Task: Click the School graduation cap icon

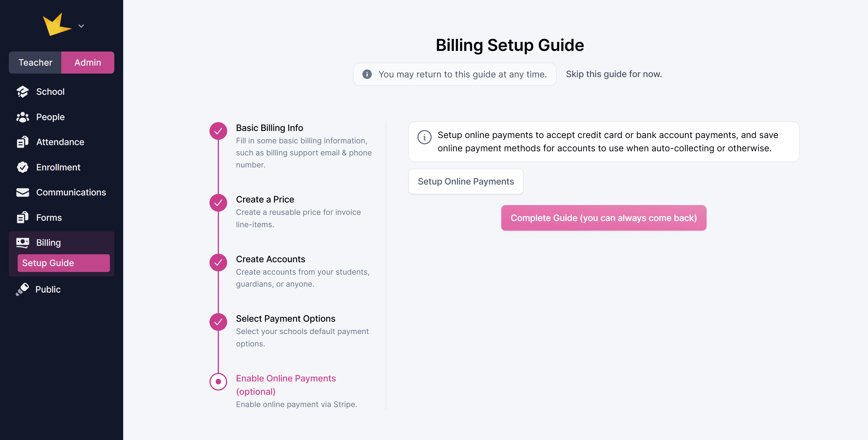Action: tap(23, 92)
